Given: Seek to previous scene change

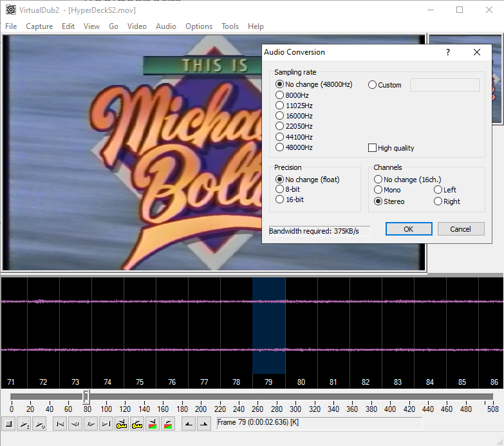Looking at the screenshot, I should (x=153, y=424).
